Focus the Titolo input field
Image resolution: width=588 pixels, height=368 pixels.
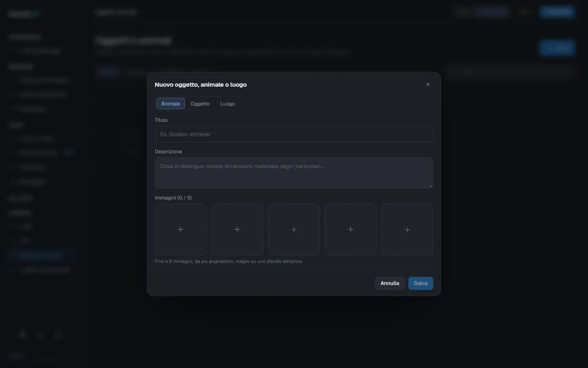pyautogui.click(x=294, y=134)
